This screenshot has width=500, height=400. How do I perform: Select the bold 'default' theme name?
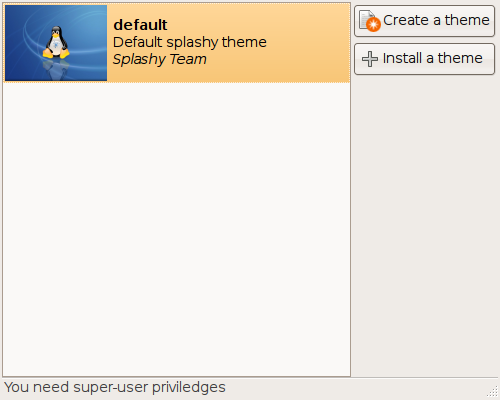tap(140, 25)
